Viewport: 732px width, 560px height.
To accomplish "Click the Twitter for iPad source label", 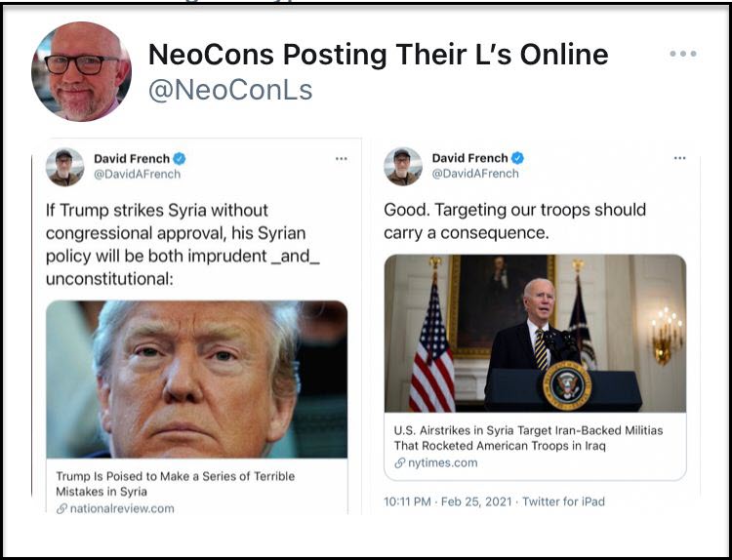I will coord(563,501).
